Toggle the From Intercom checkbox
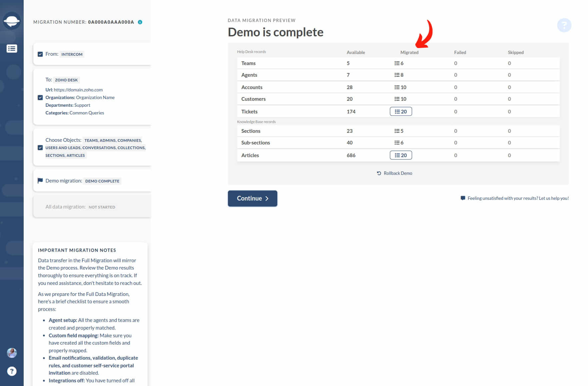The height and width of the screenshot is (386, 588). tap(40, 54)
